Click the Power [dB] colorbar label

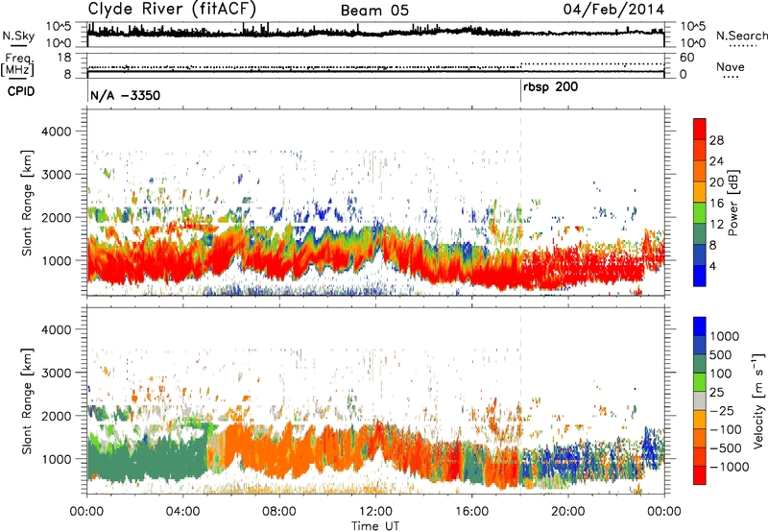pos(733,203)
